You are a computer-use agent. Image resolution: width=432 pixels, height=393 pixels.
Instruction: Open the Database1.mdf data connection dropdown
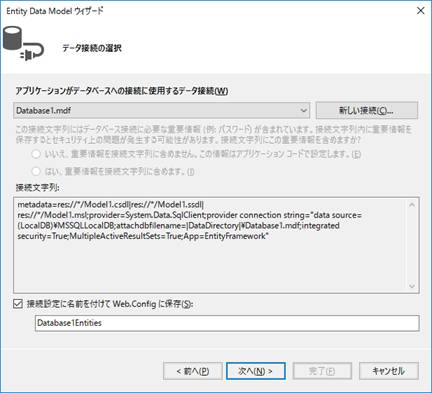pyautogui.click(x=162, y=110)
